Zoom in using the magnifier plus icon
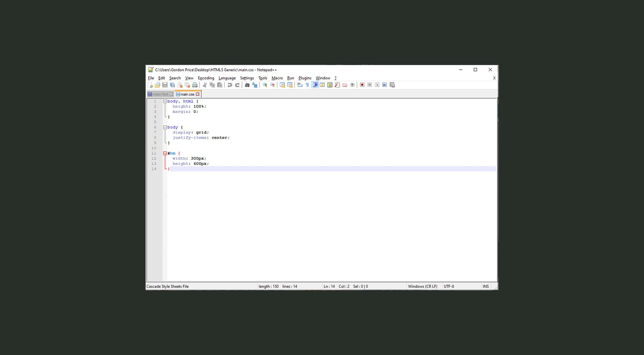This screenshot has width=644, height=355. coord(265,85)
